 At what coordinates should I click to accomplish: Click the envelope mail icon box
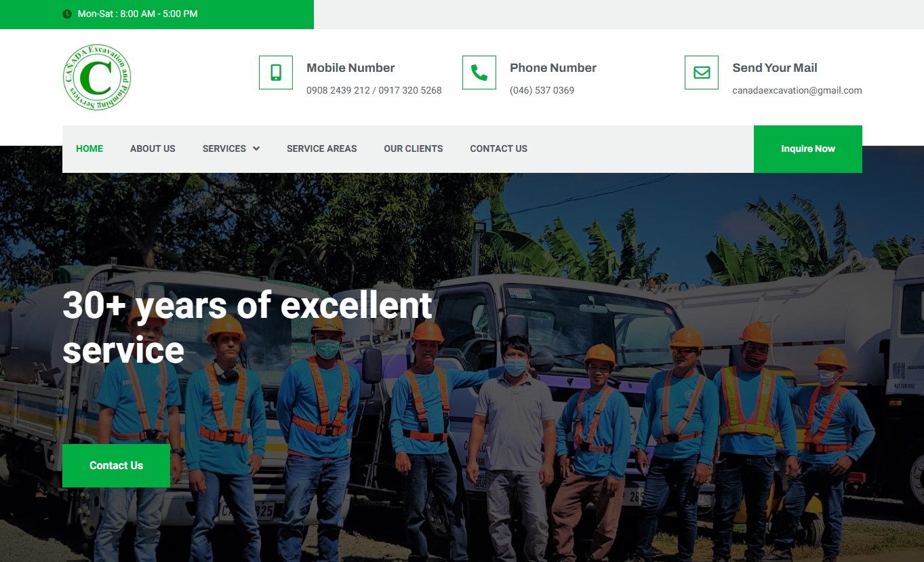pos(702,73)
